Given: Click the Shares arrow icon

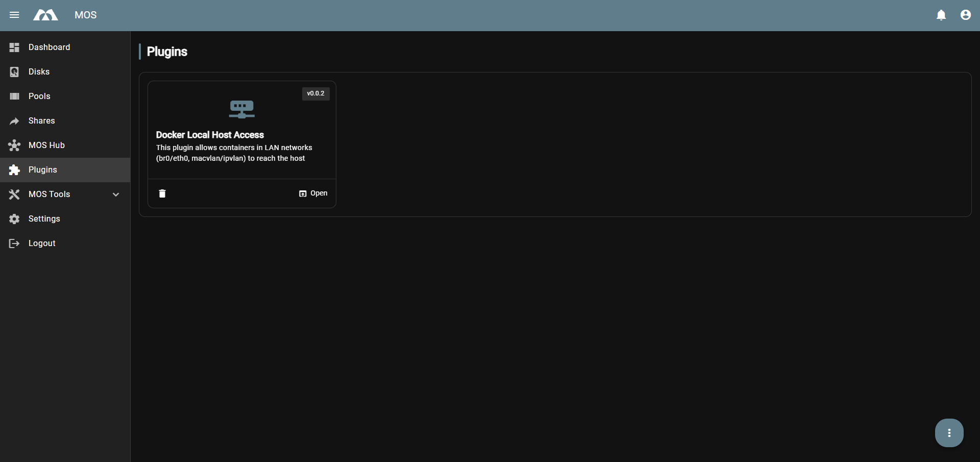Looking at the screenshot, I should [x=14, y=120].
